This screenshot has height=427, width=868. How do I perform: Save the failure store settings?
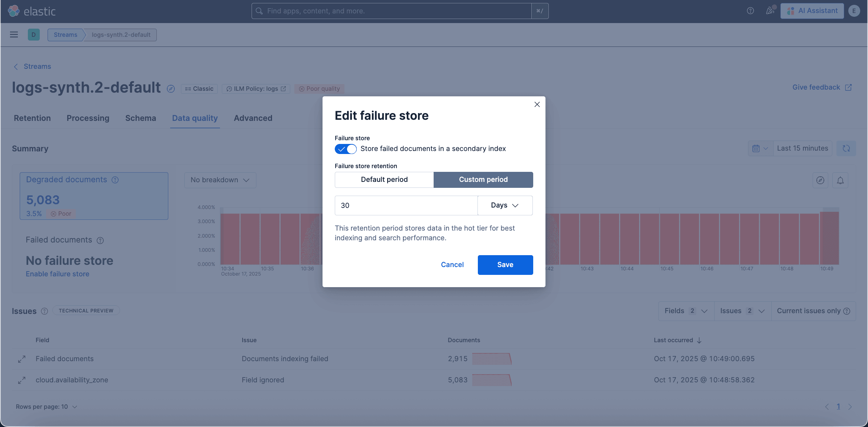click(505, 264)
